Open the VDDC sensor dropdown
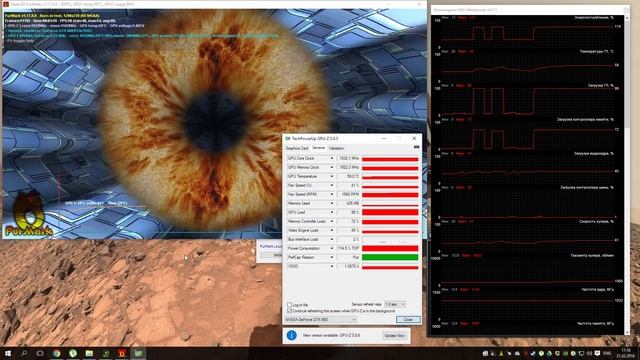 point(331,266)
